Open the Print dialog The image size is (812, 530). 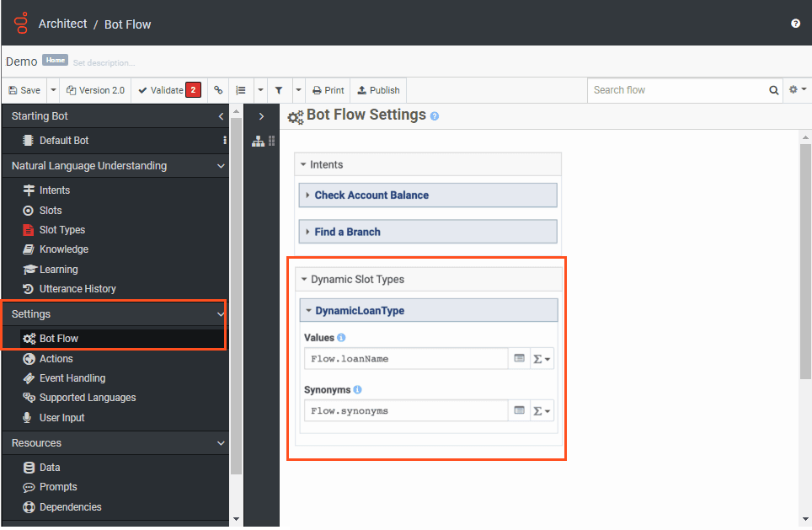click(x=328, y=90)
